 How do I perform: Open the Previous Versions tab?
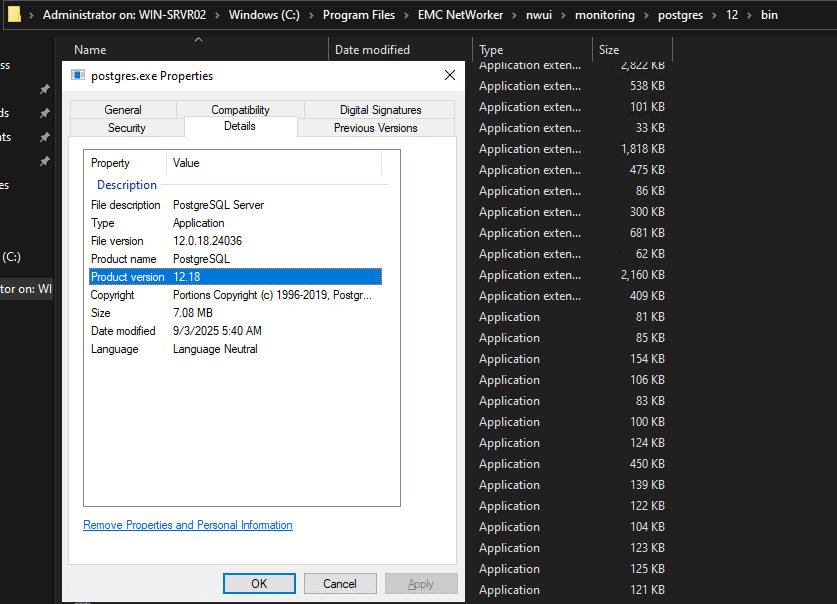(x=376, y=128)
